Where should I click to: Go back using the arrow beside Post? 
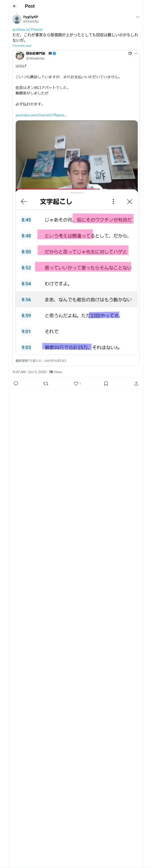[14, 6]
